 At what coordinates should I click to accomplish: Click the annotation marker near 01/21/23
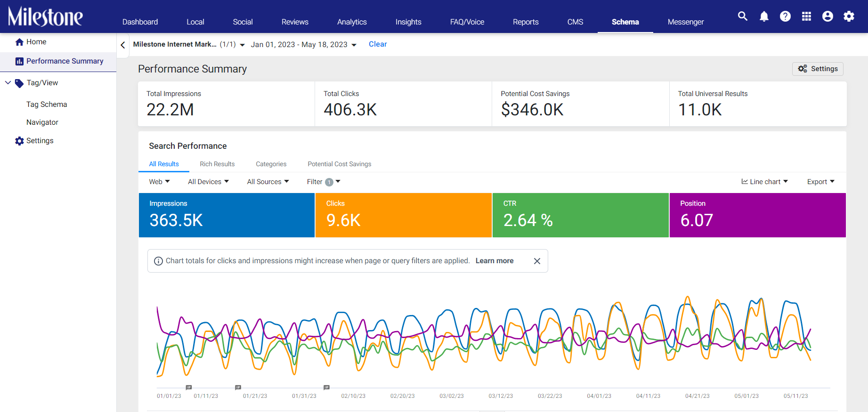(x=238, y=388)
